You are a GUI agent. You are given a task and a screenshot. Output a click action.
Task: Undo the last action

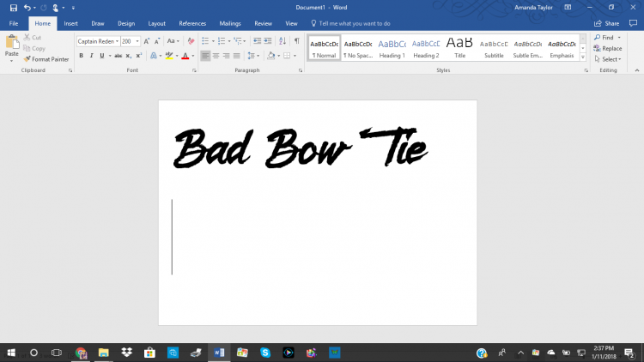click(x=27, y=8)
